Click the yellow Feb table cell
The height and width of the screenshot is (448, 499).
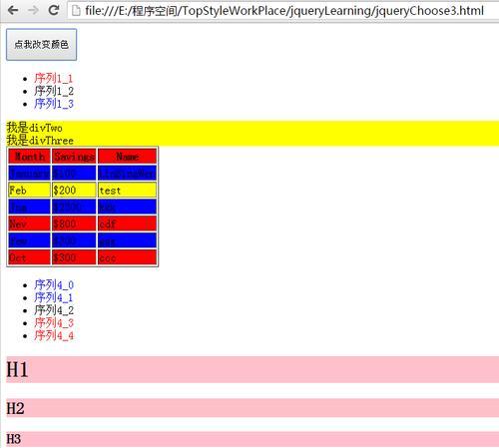coord(29,190)
